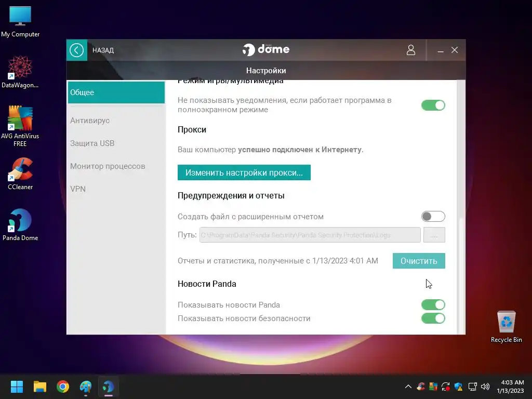The height and width of the screenshot is (399, 532).
Task: Click the back arrow icon
Action: [77, 50]
